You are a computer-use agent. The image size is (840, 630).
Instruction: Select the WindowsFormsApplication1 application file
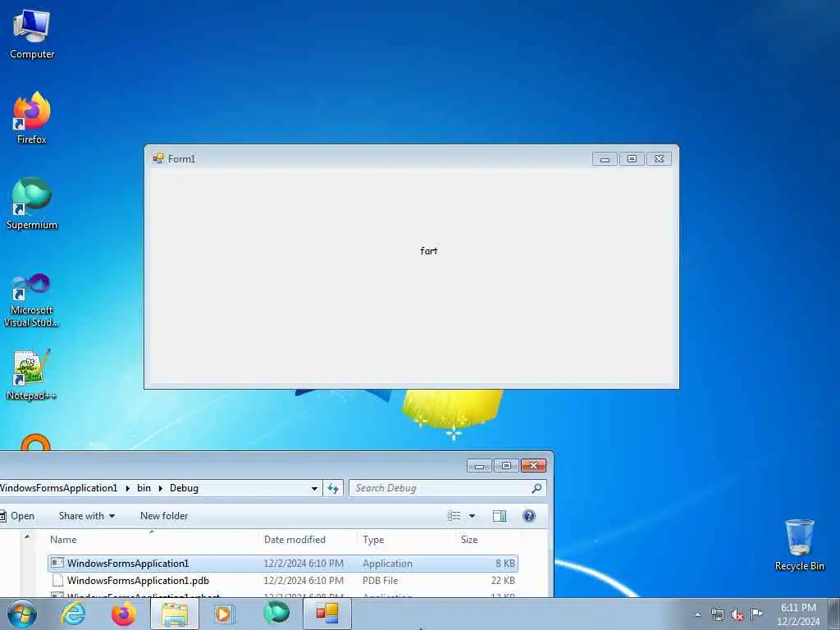tap(283, 564)
